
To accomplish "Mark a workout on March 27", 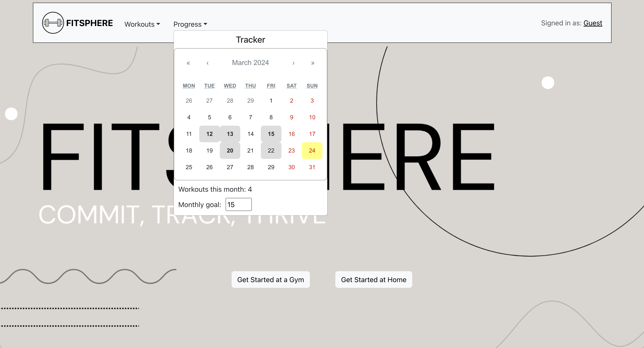I will click(230, 167).
